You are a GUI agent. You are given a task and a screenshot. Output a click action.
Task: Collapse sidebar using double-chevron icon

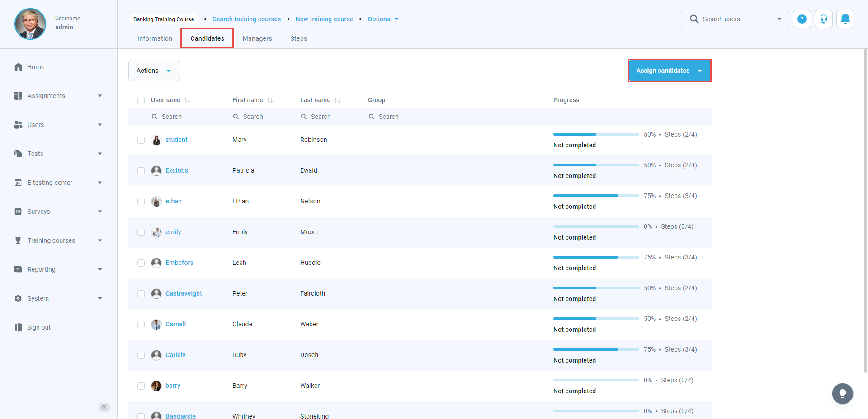(x=104, y=407)
